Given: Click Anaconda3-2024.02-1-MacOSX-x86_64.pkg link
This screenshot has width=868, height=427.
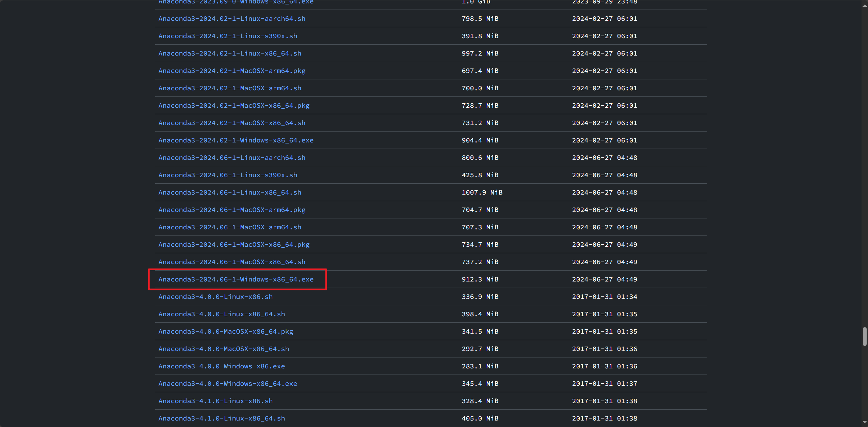Looking at the screenshot, I should pyautogui.click(x=234, y=106).
